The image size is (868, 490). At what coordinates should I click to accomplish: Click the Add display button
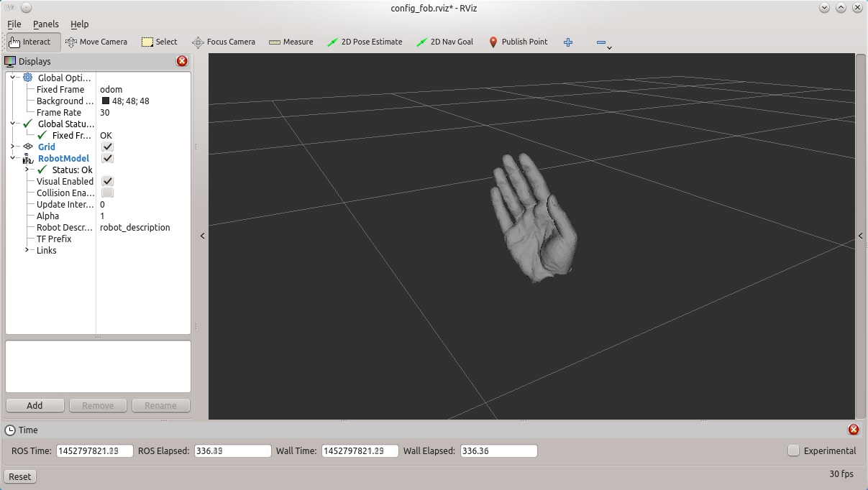(35, 405)
